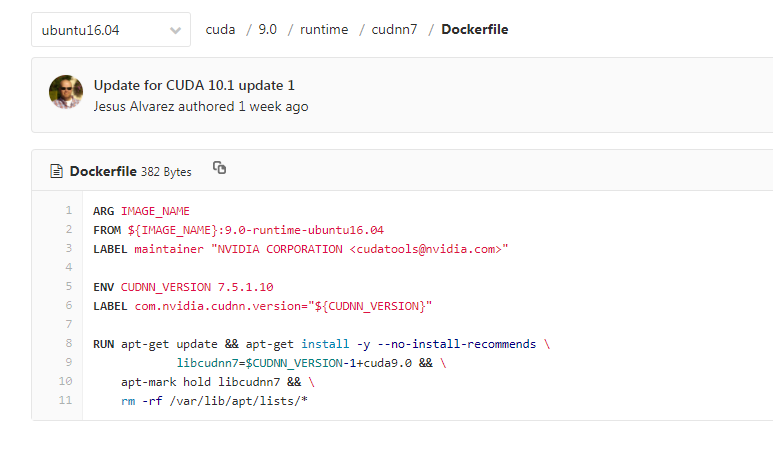
Task: Click line number 3 anchor
Action: (69, 248)
